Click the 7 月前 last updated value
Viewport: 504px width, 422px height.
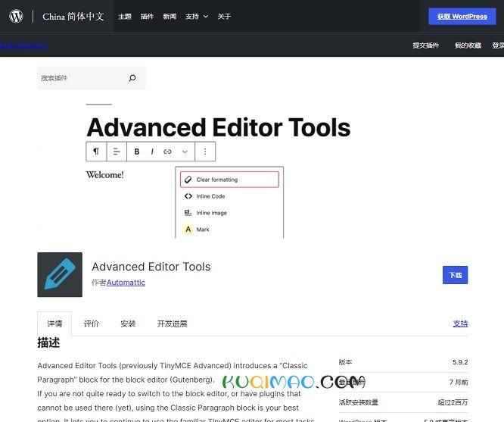[x=459, y=382]
